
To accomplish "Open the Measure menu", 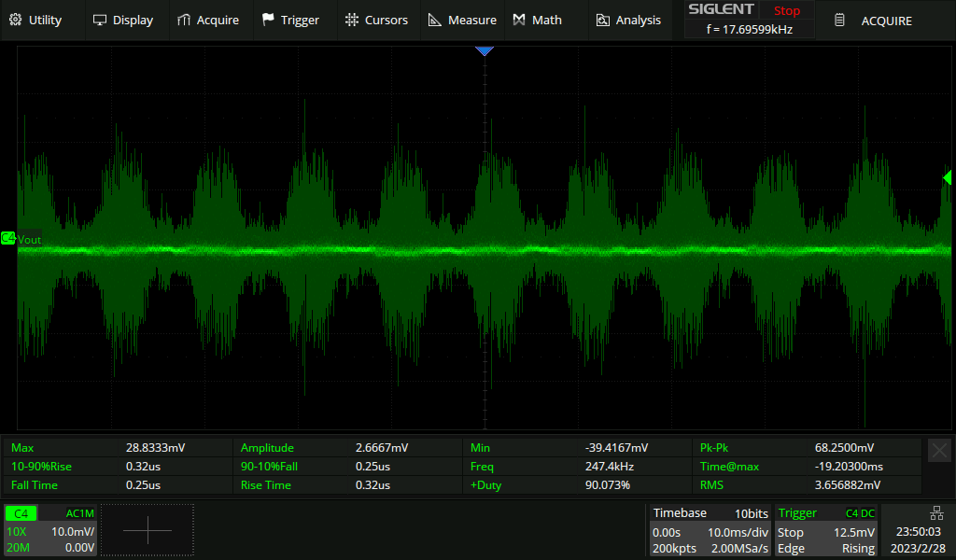I will pyautogui.click(x=462, y=21).
